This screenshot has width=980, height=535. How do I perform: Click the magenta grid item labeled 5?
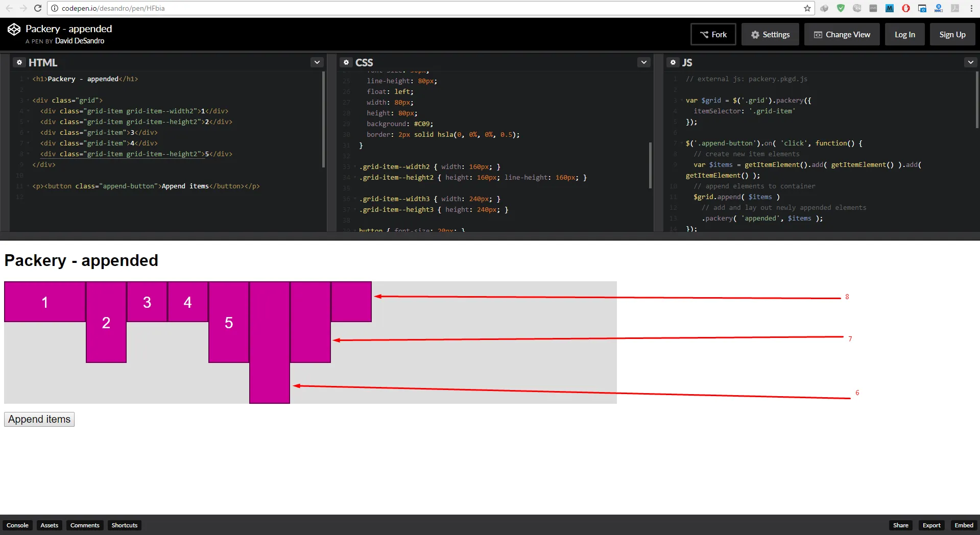[229, 322]
